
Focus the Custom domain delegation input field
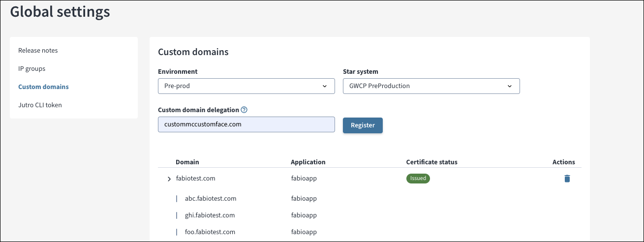246,124
